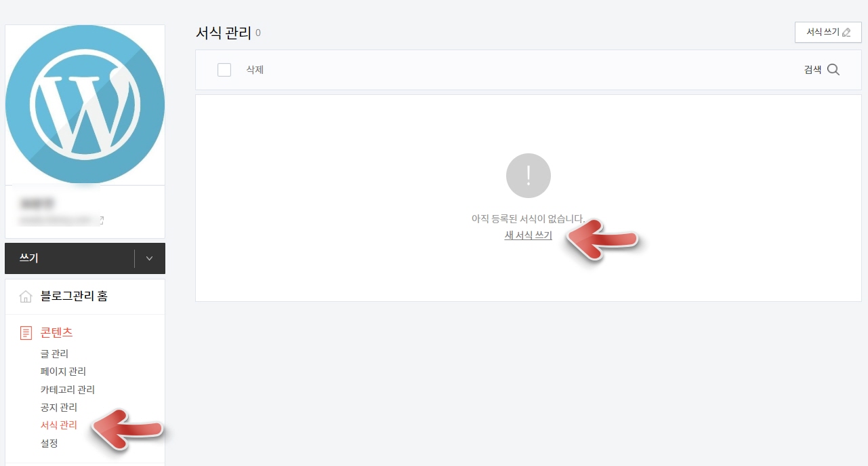The height and width of the screenshot is (466, 868).
Task: Click the 삭제 delete button
Action: click(255, 70)
